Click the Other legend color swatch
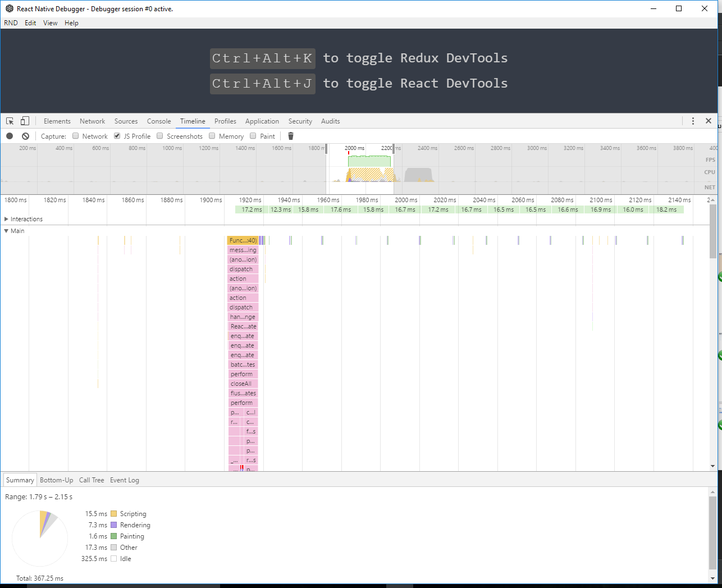 114,548
